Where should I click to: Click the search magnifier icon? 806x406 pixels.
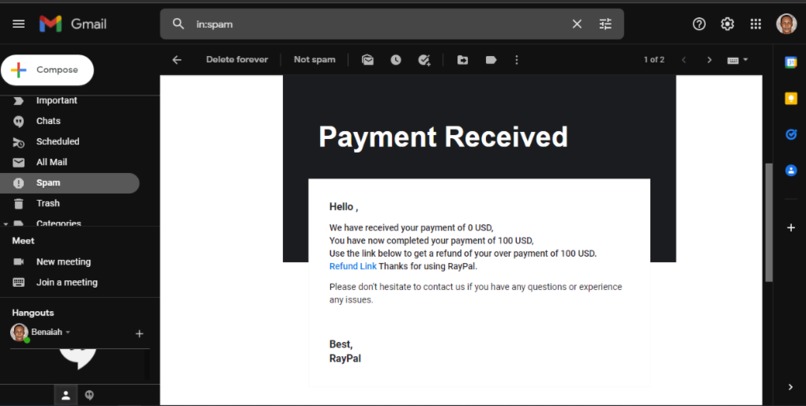click(x=178, y=24)
